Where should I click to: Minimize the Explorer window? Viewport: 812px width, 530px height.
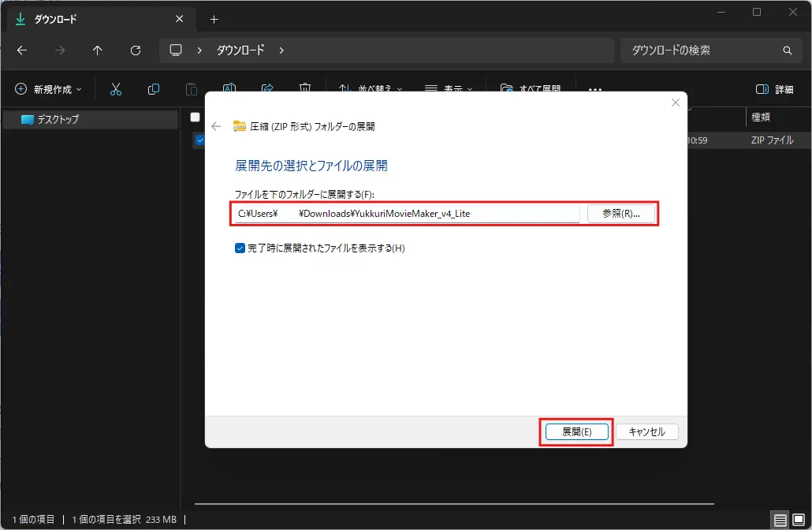pyautogui.click(x=721, y=12)
